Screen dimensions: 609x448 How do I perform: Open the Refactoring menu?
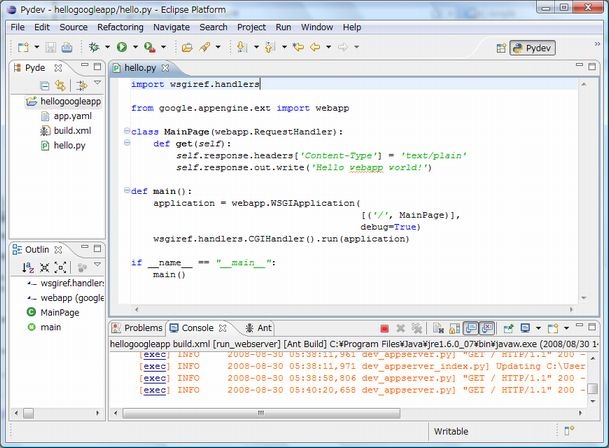pyautogui.click(x=119, y=25)
